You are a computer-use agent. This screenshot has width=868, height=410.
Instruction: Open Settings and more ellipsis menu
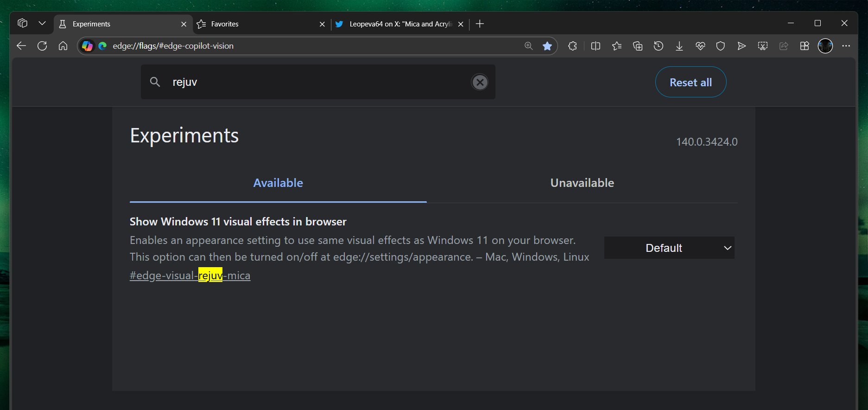[846, 46]
